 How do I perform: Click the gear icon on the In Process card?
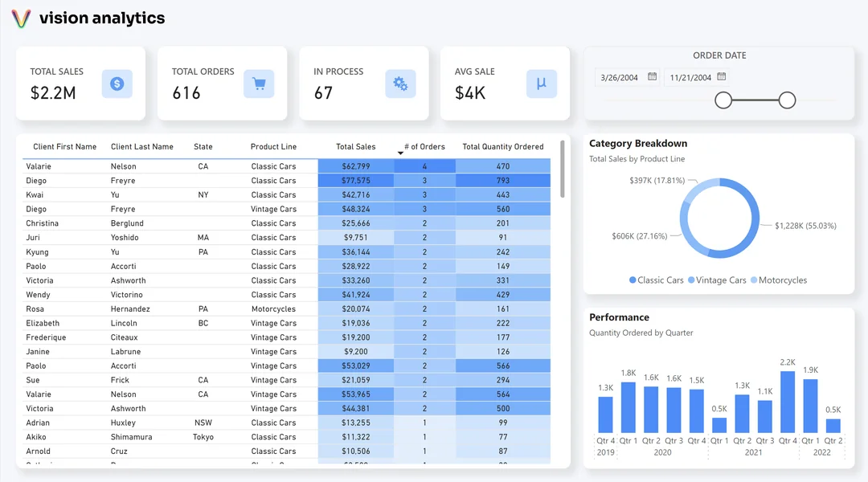[402, 83]
